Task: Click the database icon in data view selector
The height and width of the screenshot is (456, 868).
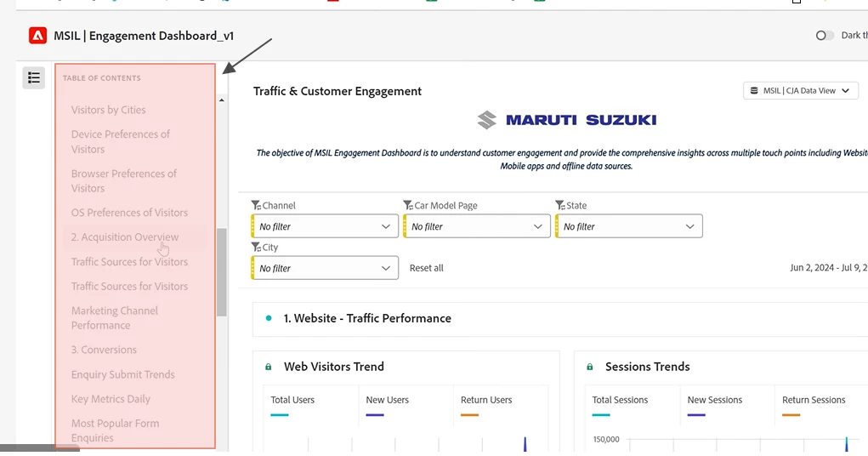Action: click(754, 90)
